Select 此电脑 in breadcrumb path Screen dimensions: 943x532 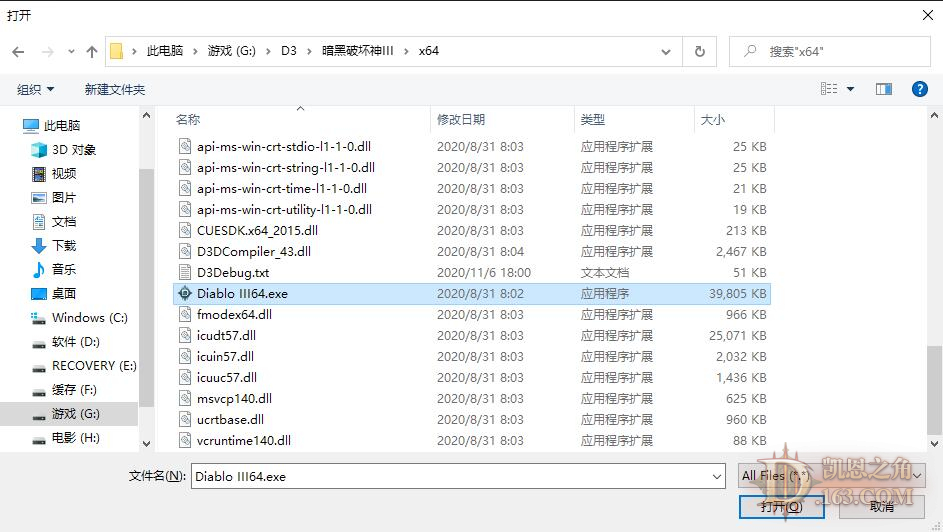tap(165, 51)
